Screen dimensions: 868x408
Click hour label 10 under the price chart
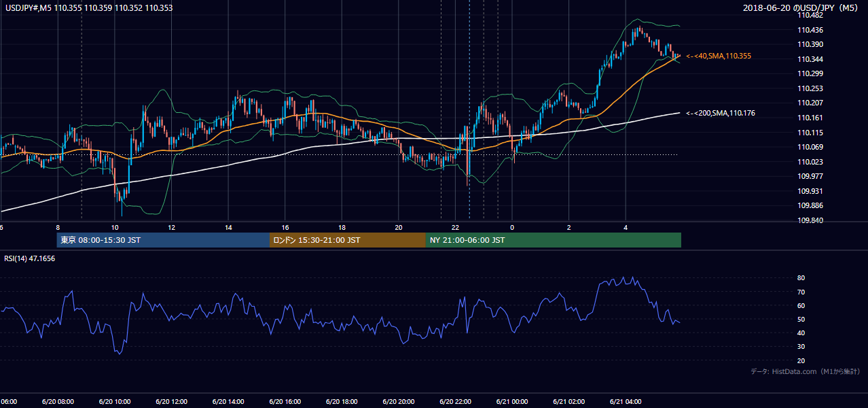click(x=115, y=228)
